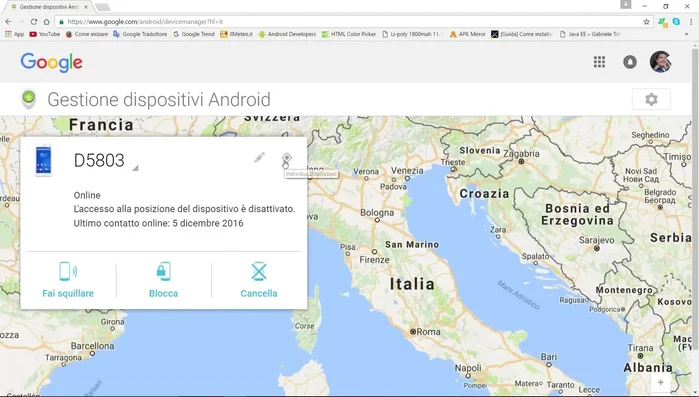The height and width of the screenshot is (397, 699).
Task: Open the Google Trend bookmark
Action: click(194, 34)
